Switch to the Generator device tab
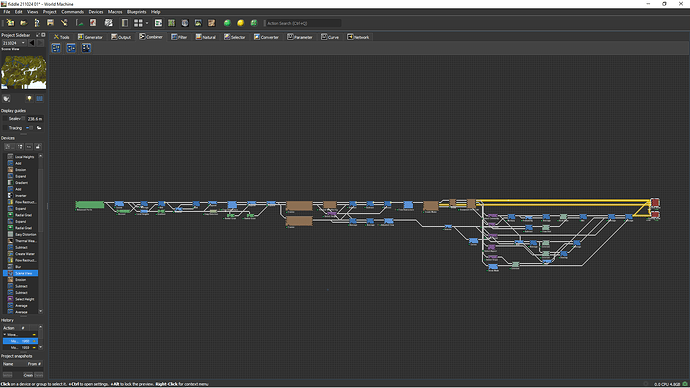Screen dimensions: 690x388 point(90,37)
